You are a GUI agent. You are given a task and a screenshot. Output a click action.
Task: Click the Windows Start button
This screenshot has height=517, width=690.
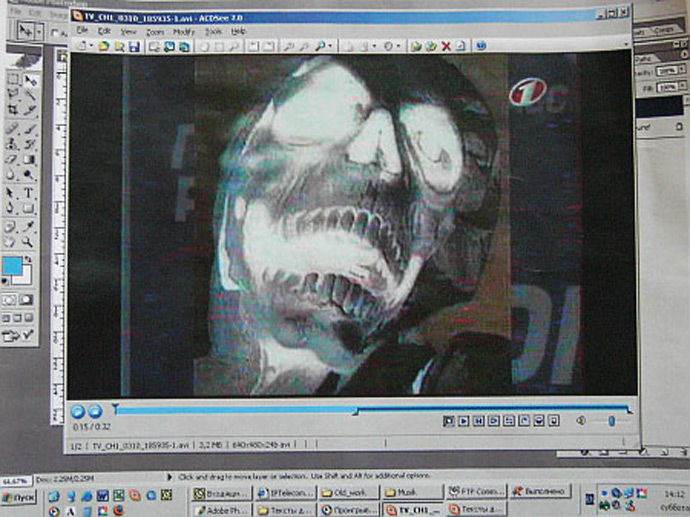[20, 497]
